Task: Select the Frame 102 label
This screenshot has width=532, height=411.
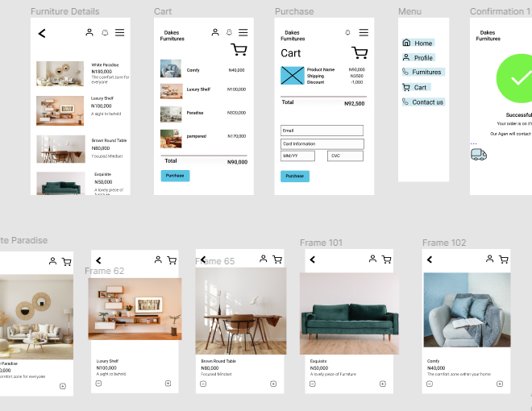Action: [444, 243]
